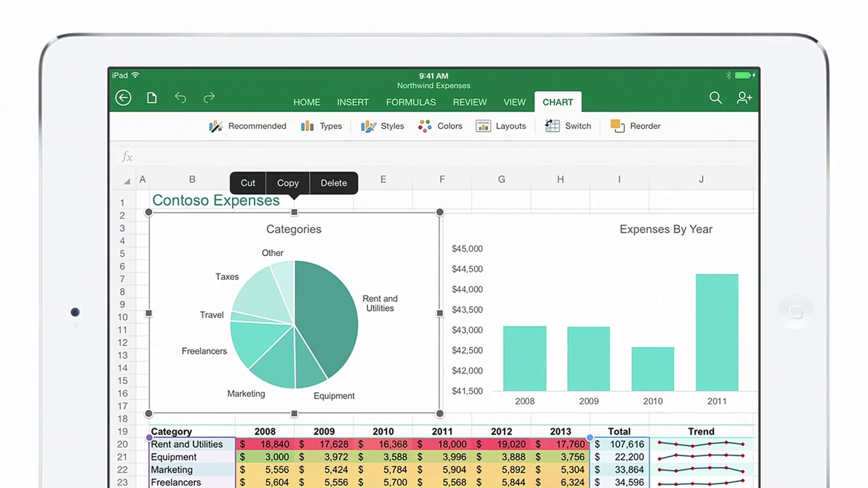
Task: Select the CHART tab
Action: pyautogui.click(x=558, y=102)
